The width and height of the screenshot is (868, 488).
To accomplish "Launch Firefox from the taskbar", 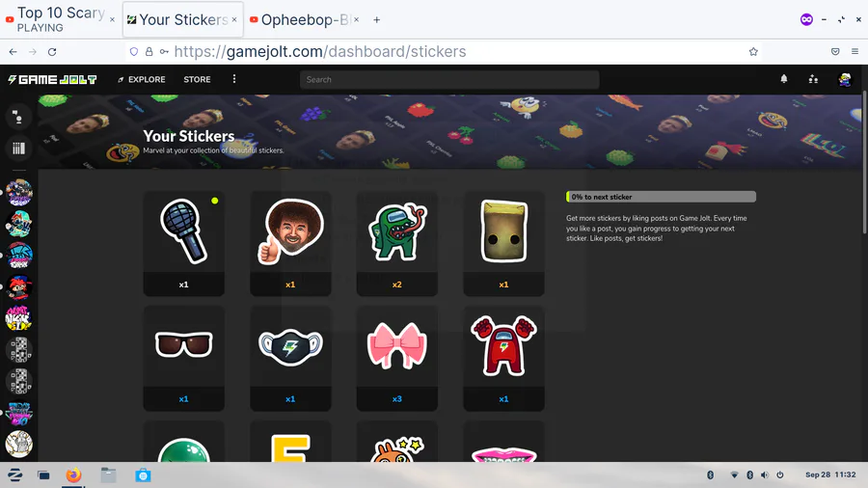I will [x=73, y=475].
